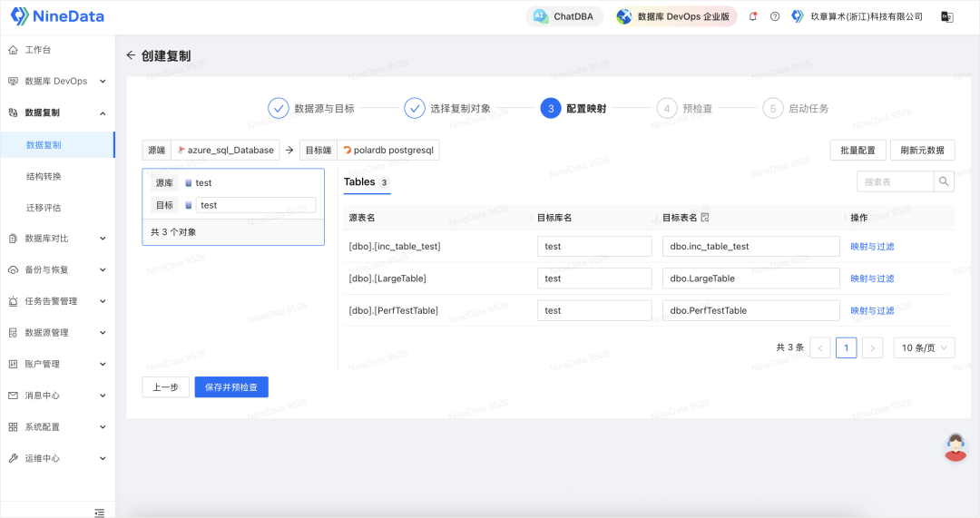This screenshot has width=980, height=518.
Task: Click the language switch icon
Action: click(946, 16)
